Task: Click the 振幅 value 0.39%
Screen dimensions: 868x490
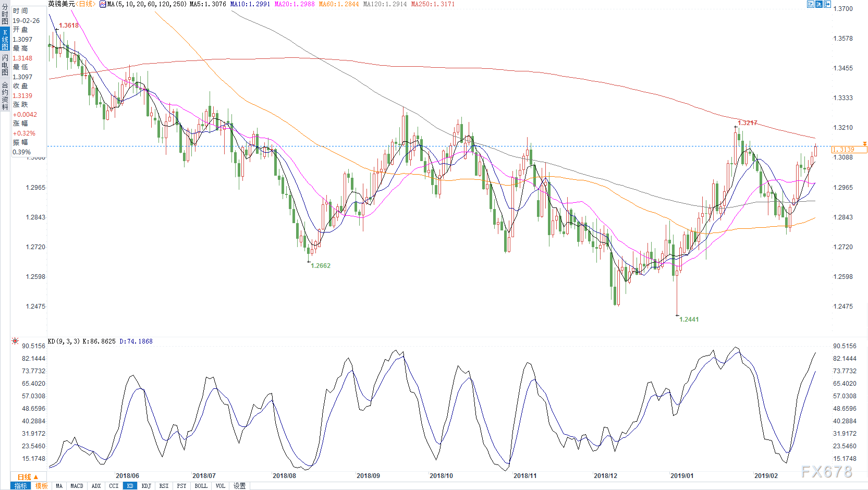Action: (22, 152)
